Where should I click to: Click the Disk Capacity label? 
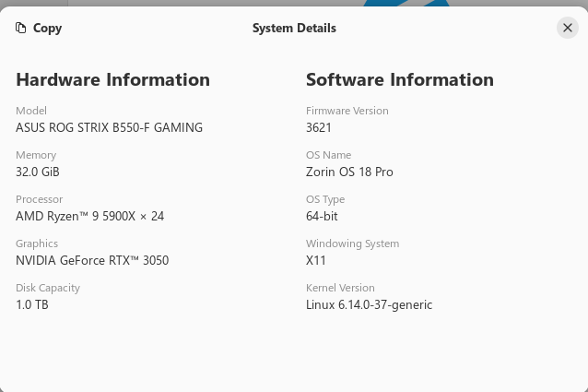pyautogui.click(x=48, y=288)
